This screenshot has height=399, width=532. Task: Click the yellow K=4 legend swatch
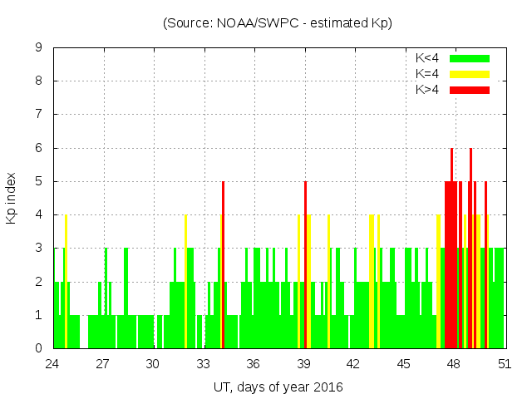(x=470, y=74)
